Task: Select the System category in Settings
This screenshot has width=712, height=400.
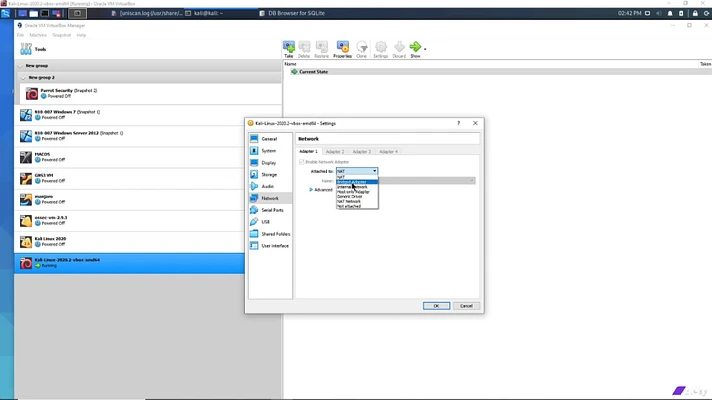Action: (x=270, y=151)
